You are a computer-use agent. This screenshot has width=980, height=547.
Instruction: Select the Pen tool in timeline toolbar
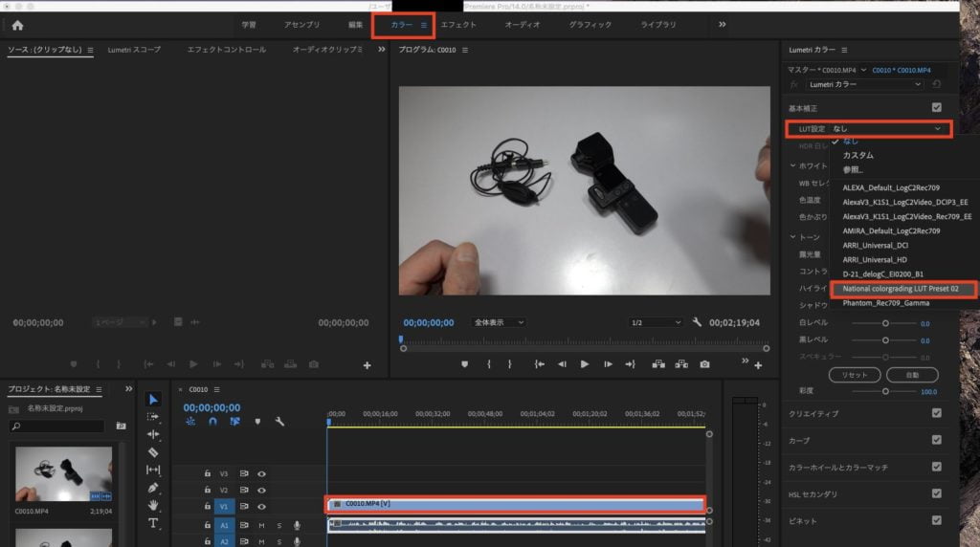[x=153, y=488]
